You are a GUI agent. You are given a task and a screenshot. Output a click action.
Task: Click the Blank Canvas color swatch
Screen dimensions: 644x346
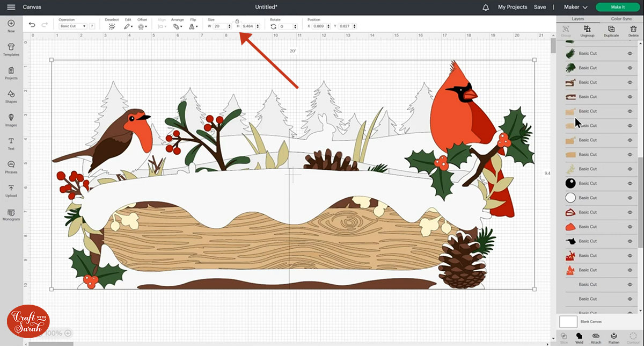point(568,321)
